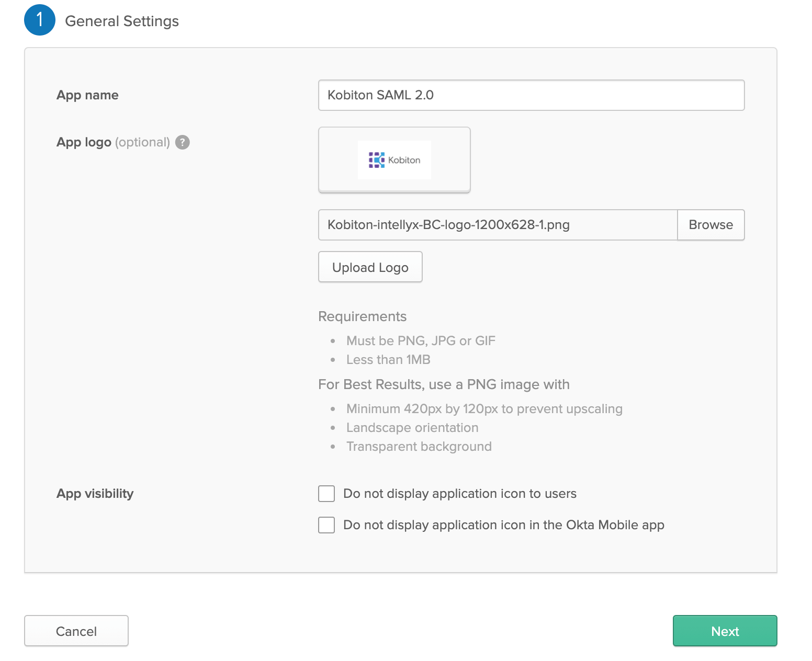The height and width of the screenshot is (661, 812).
Task: Click the App logo (optional) label
Action: (x=113, y=142)
